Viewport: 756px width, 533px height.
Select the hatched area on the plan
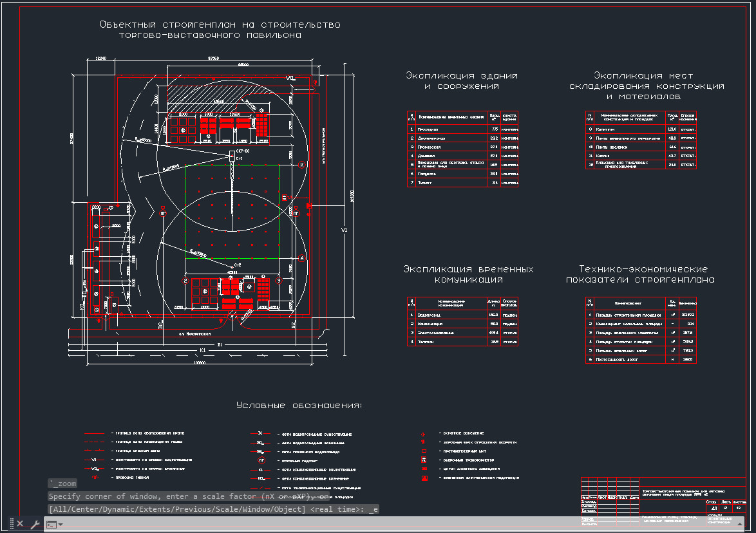[x=216, y=94]
